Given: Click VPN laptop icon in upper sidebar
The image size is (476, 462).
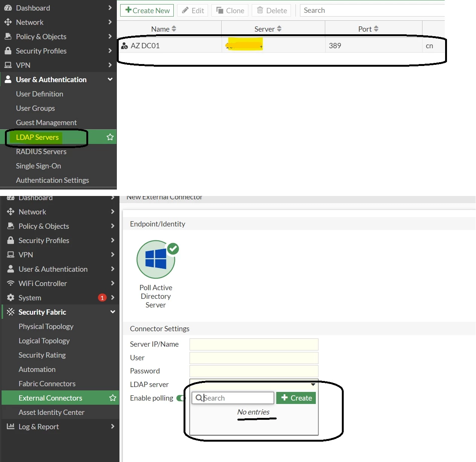Looking at the screenshot, I should (8, 65).
